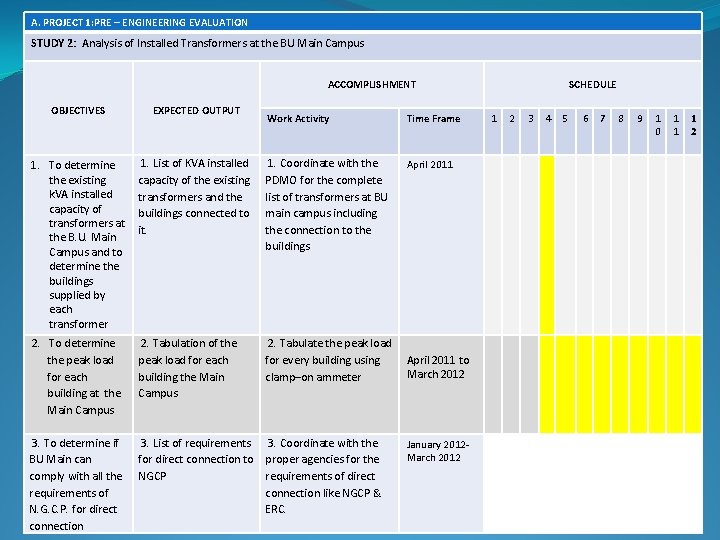The image size is (720, 540).
Task: Click the yellow month 4 cell in row 2
Action: tap(547, 384)
